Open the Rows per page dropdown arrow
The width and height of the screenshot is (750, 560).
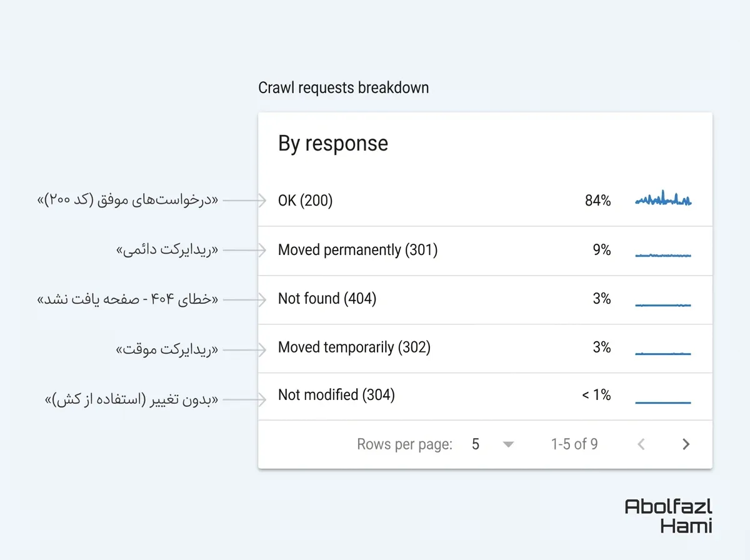coord(508,444)
